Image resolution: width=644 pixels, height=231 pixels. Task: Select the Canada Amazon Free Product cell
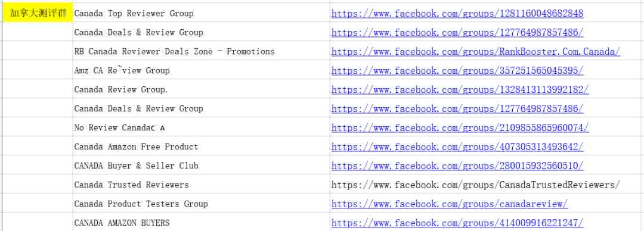tap(202, 146)
